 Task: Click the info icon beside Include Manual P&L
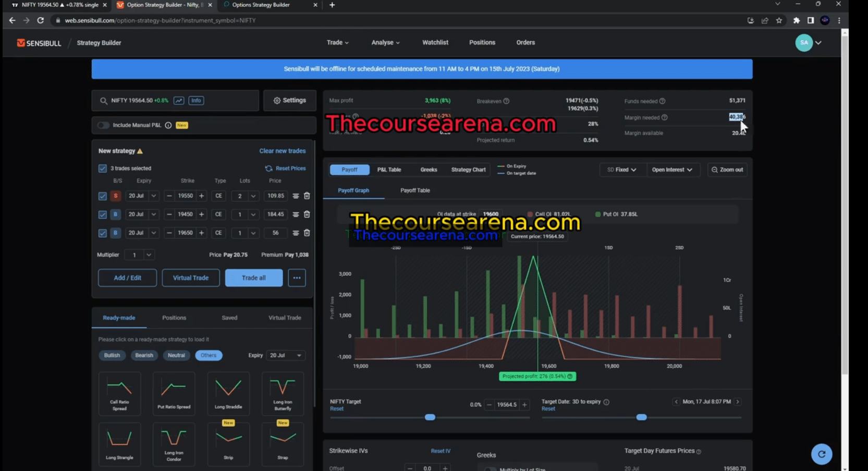coord(168,125)
